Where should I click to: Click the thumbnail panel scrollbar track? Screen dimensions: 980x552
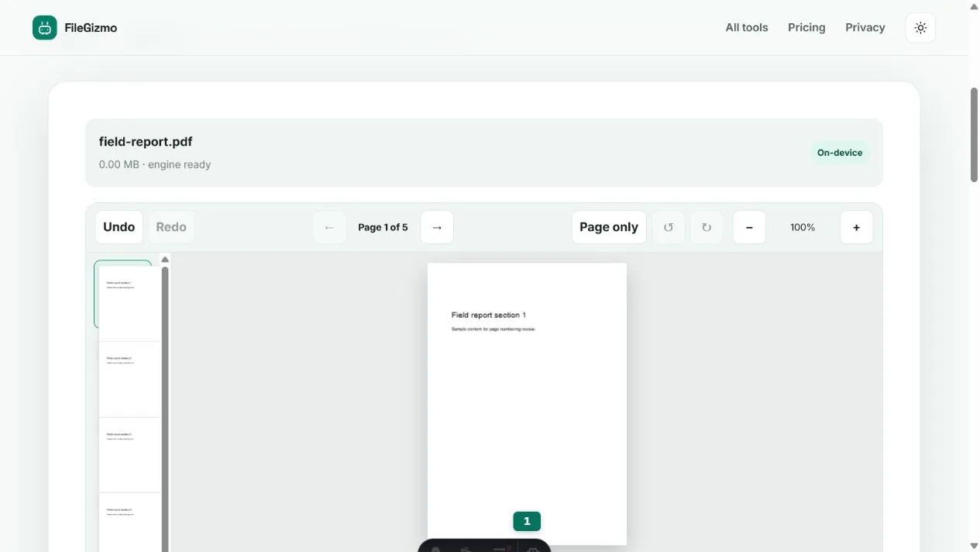[x=165, y=409]
